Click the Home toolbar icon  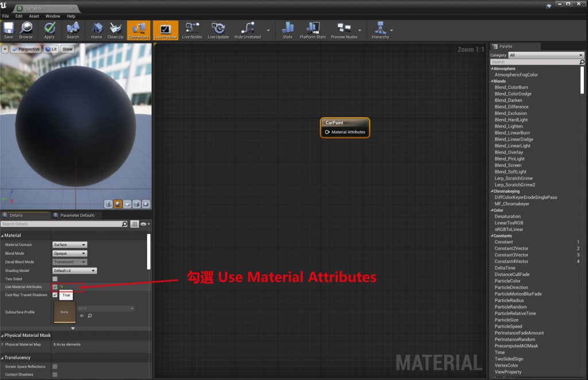tap(96, 30)
